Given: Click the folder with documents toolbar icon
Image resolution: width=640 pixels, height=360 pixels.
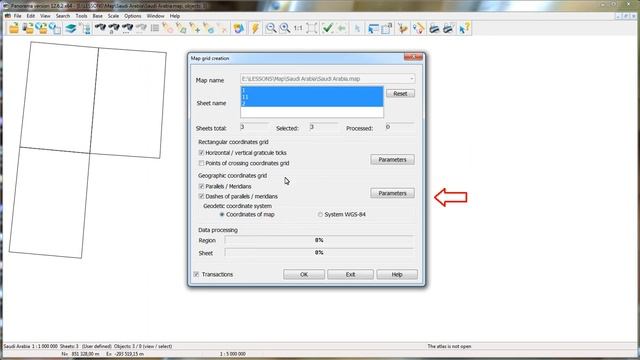Looking at the screenshot, I should point(28,28).
